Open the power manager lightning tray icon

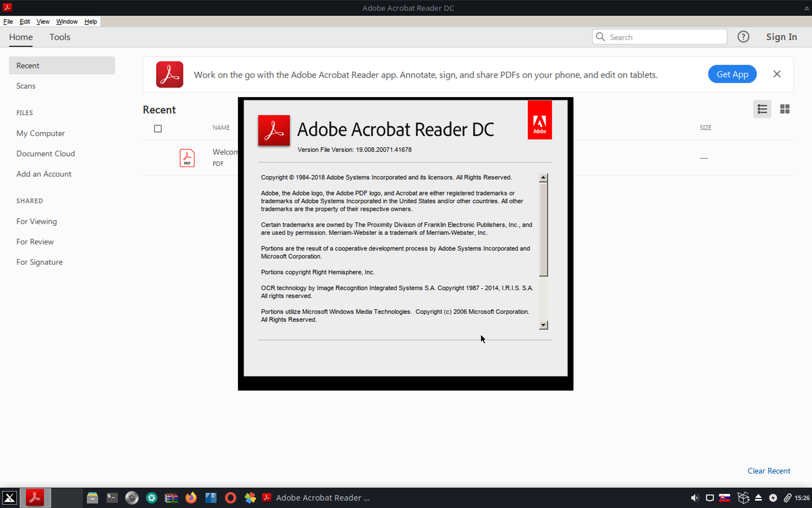pos(773,498)
